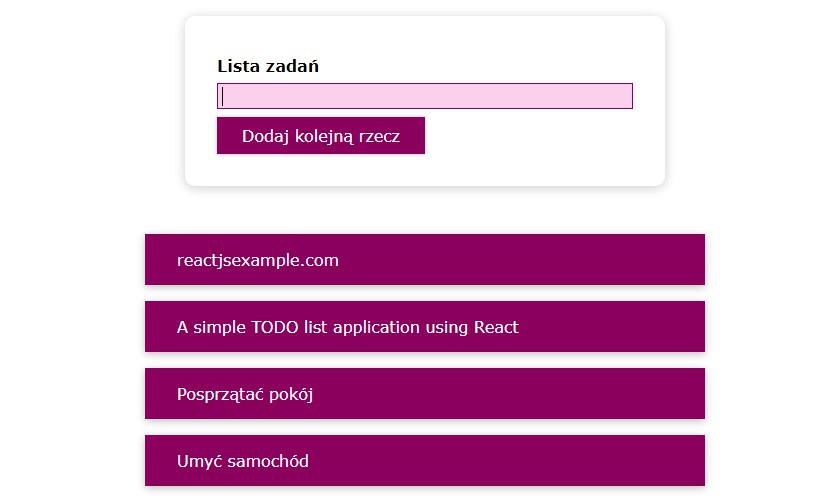Screen dimensions: 828x500
Task: Submit the form using 'Dodaj kolejną rzecz'
Action: [320, 136]
